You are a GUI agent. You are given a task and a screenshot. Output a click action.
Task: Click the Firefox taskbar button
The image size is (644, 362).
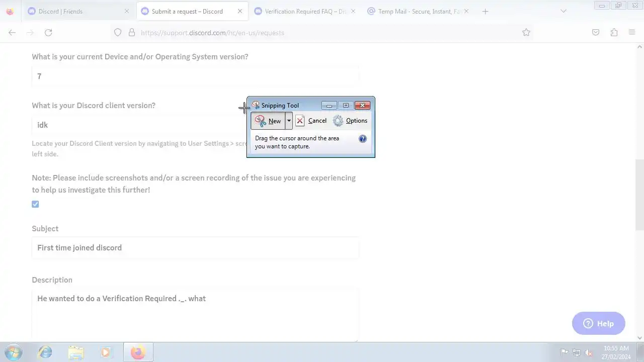point(138,352)
